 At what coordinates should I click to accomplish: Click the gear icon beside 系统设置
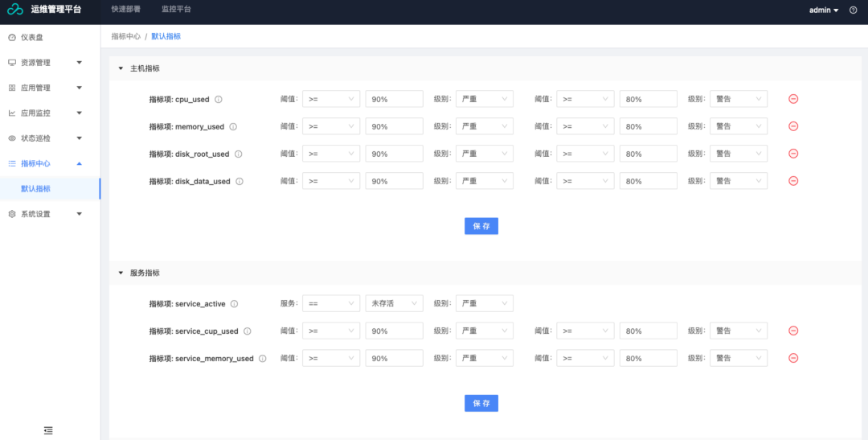[12, 214]
